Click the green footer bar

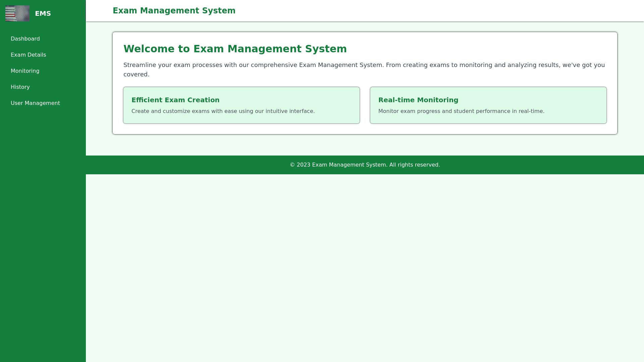(168, 165)
